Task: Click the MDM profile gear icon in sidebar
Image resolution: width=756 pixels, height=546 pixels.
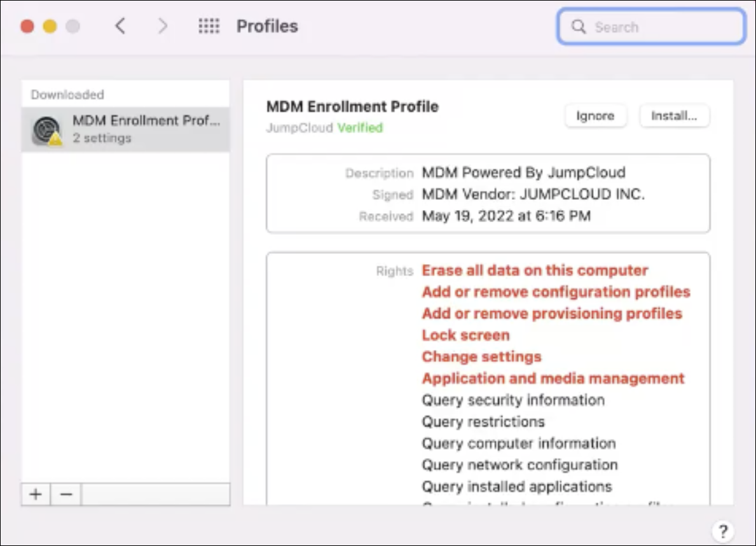Action: 46,129
